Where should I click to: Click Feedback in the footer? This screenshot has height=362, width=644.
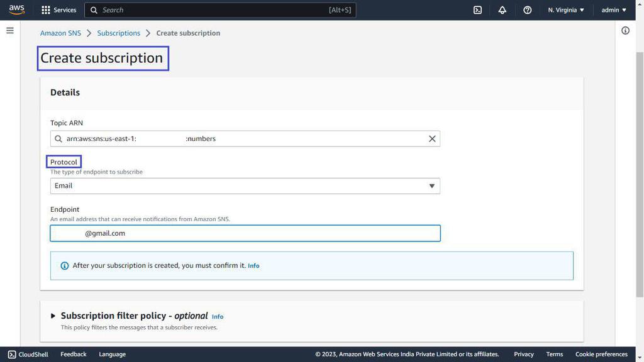click(x=73, y=354)
